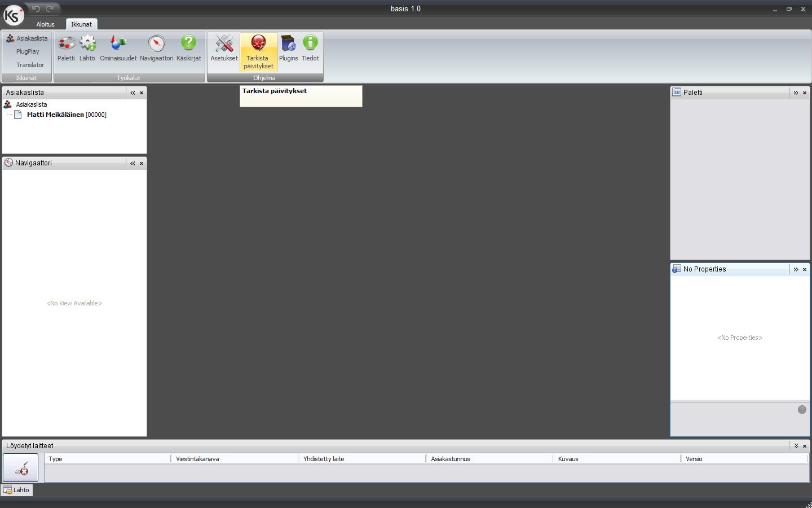
Task: Click help icon in properties panel
Action: click(802, 410)
